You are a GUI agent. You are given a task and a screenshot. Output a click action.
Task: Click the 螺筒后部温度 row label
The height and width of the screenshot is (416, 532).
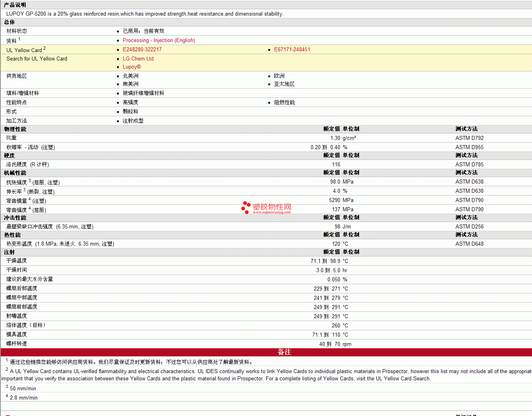tap(22, 289)
